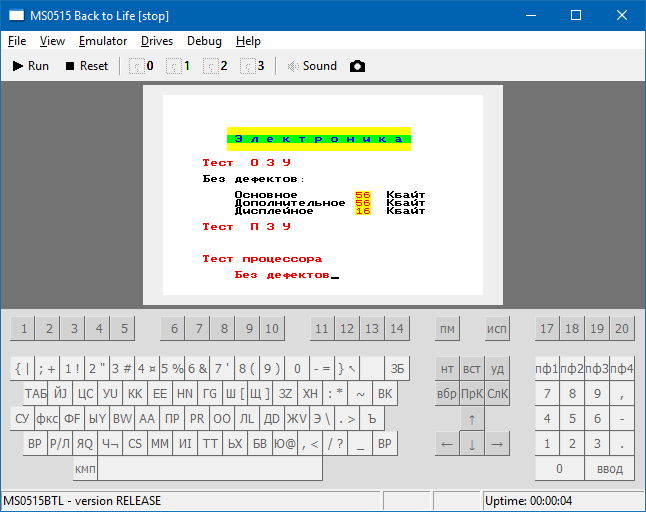The height and width of the screenshot is (512, 646).
Task: Maximize the MS0515 window
Action: 576,16
